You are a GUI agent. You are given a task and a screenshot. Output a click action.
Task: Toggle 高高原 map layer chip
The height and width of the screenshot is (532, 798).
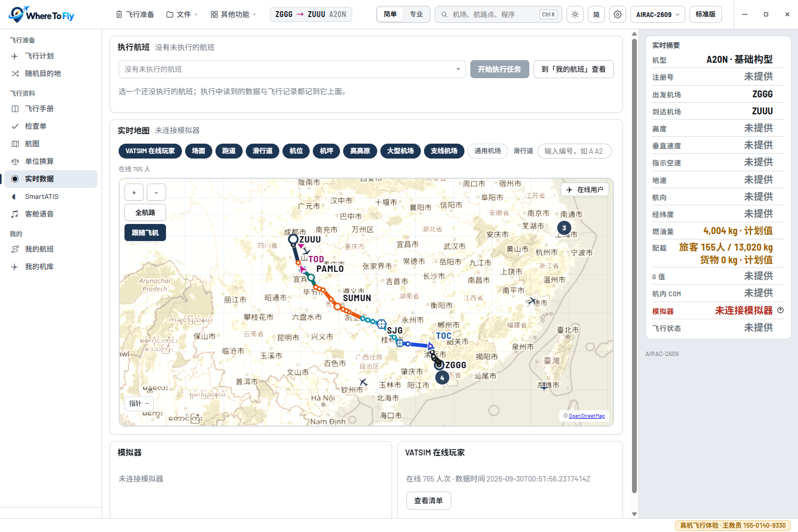click(x=360, y=151)
